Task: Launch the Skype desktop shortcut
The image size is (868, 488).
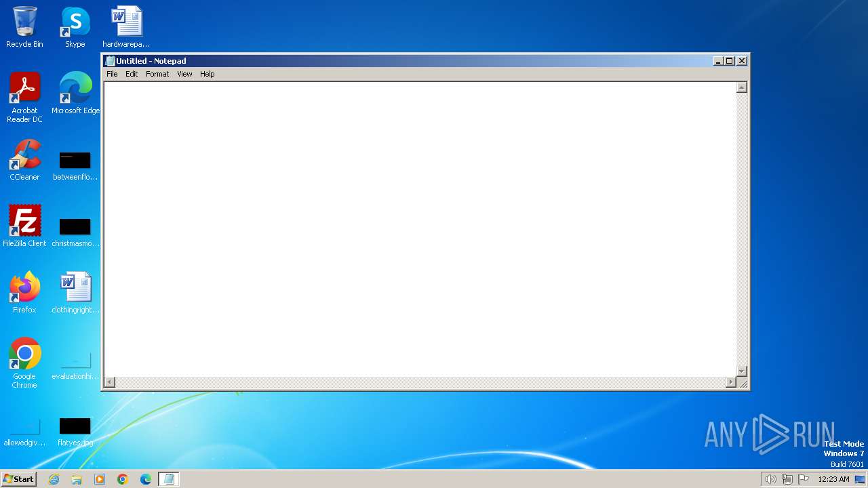Action: tap(75, 27)
